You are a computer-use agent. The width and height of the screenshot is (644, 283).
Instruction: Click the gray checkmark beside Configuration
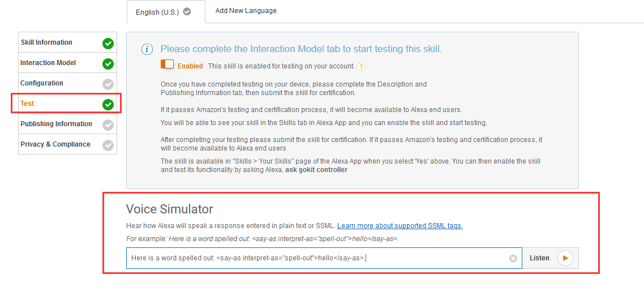[x=108, y=84]
